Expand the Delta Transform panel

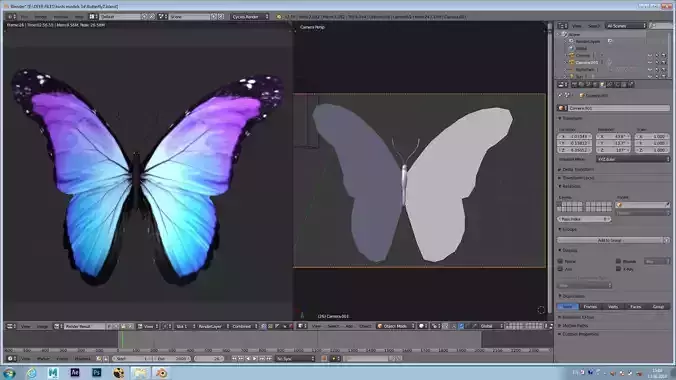point(576,170)
